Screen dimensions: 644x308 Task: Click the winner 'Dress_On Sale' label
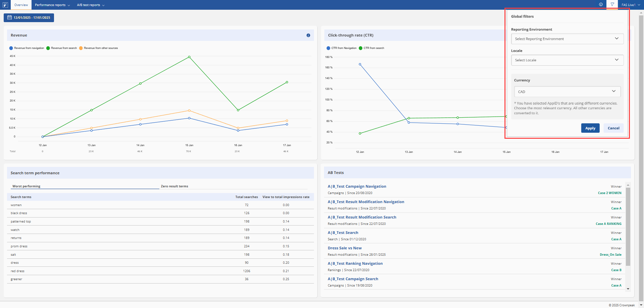610,255
